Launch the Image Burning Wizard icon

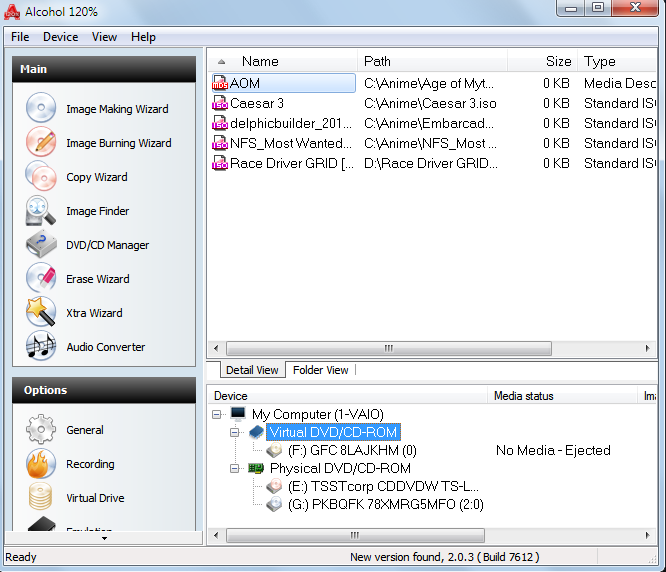(x=41, y=142)
